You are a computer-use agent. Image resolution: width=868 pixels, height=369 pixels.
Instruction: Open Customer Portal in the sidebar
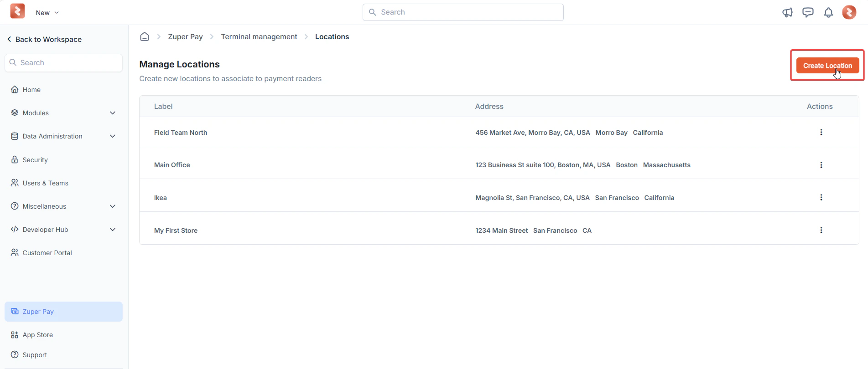point(47,253)
